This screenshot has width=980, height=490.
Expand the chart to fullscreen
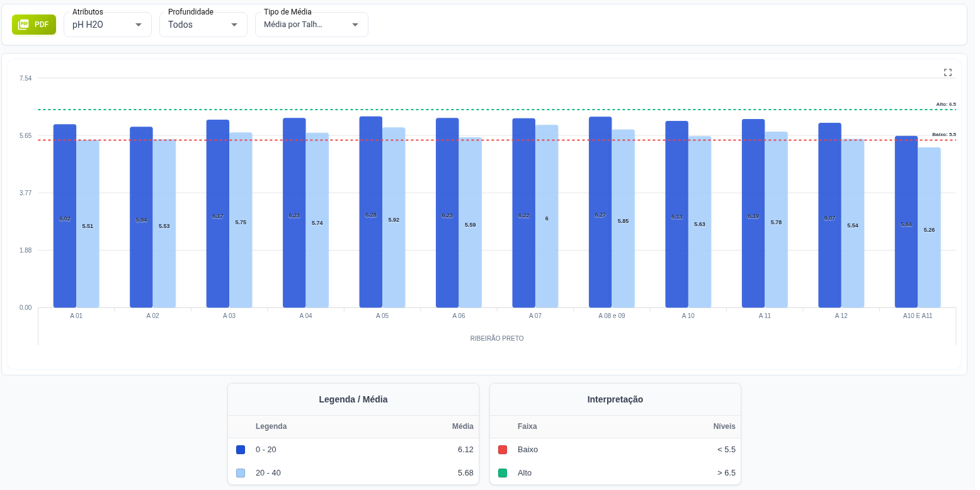pos(947,72)
